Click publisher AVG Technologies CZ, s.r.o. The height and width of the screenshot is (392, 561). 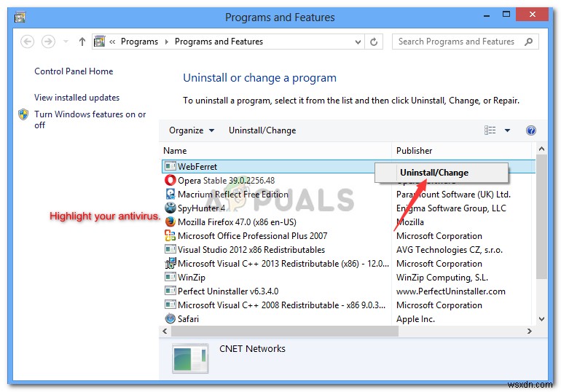coord(450,250)
